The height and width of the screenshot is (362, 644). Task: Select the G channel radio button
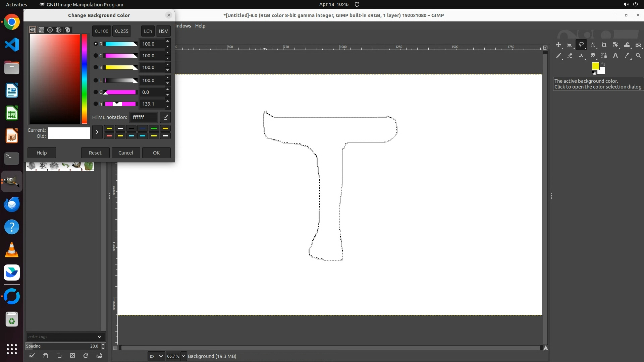click(96, 56)
